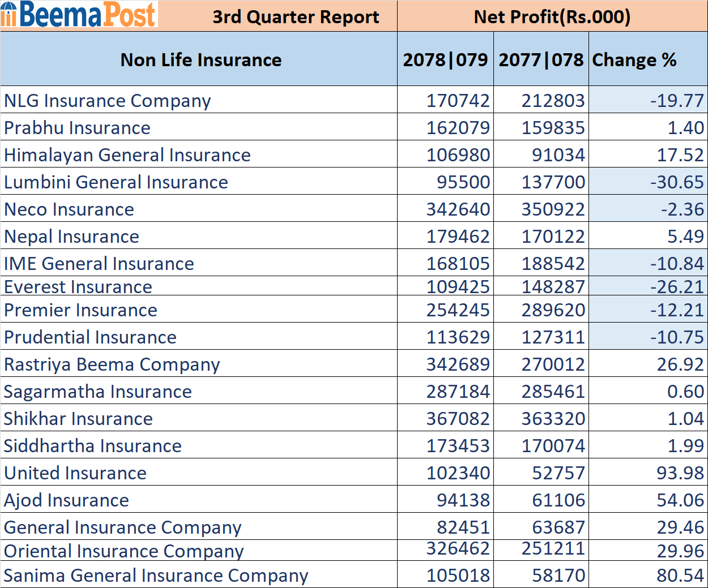Click the Change % column header
Screen dimensions: 708x588
point(634,60)
